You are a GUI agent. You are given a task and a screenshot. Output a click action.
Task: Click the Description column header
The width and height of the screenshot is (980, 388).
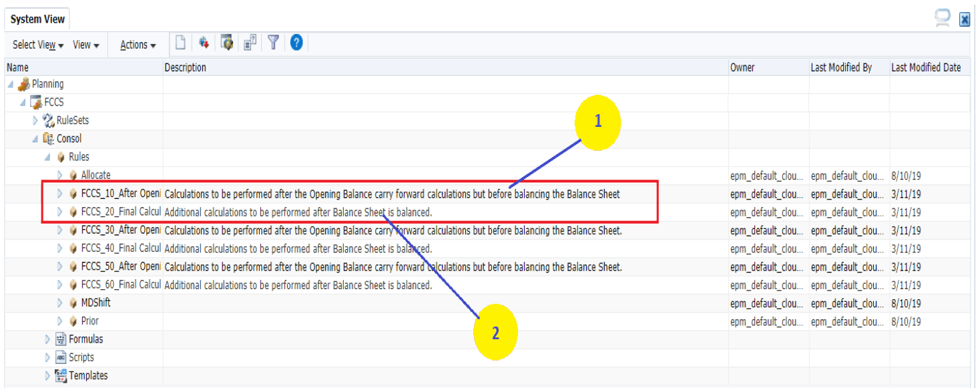446,67
